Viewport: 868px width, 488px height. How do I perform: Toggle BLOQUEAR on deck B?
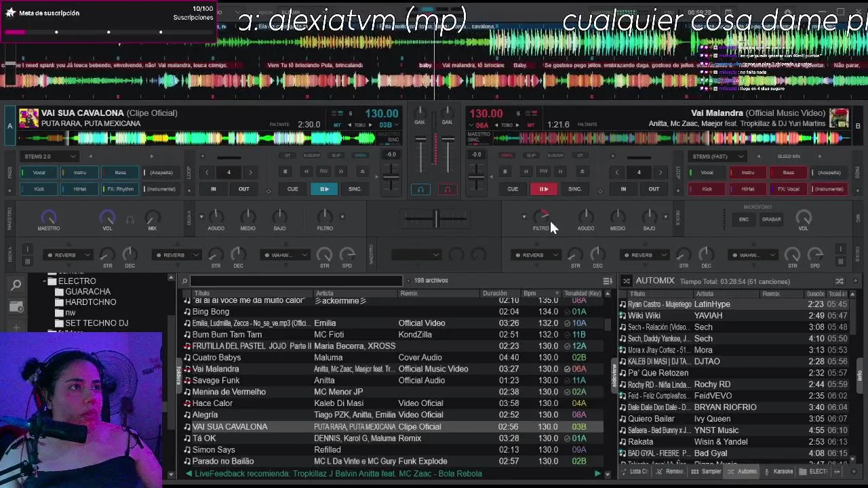pyautogui.click(x=555, y=155)
